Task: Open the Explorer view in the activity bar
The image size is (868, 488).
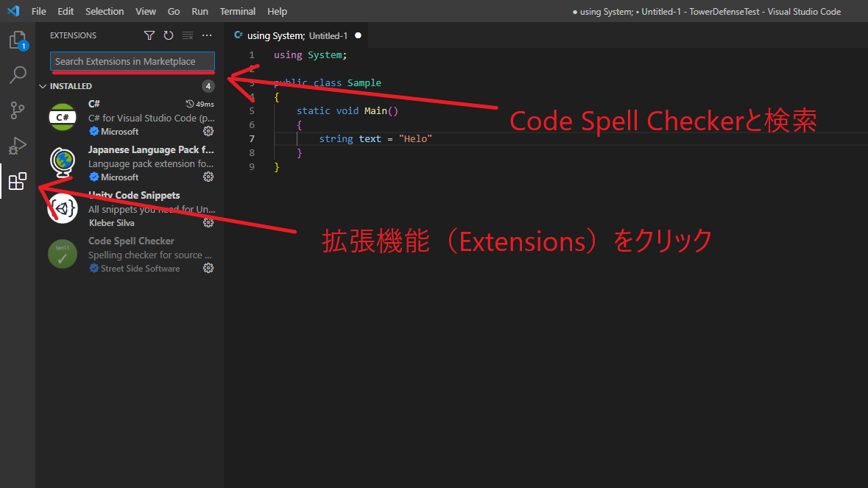Action: pyautogui.click(x=18, y=40)
